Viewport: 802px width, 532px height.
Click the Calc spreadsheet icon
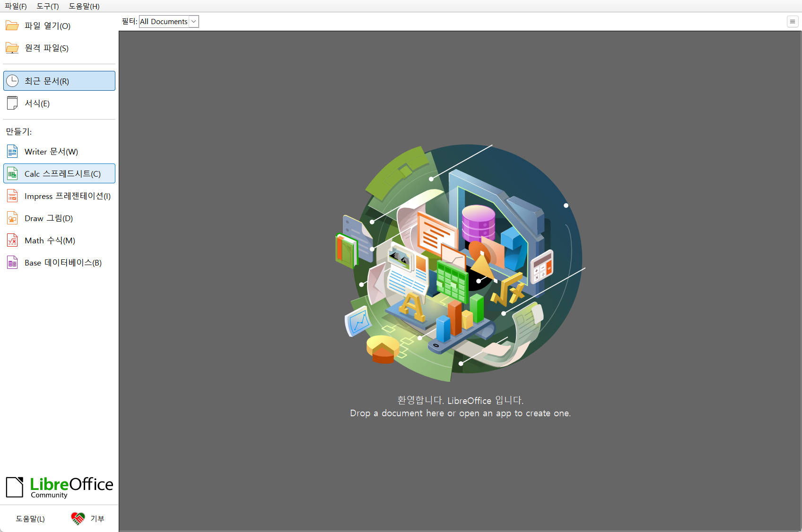pos(12,173)
